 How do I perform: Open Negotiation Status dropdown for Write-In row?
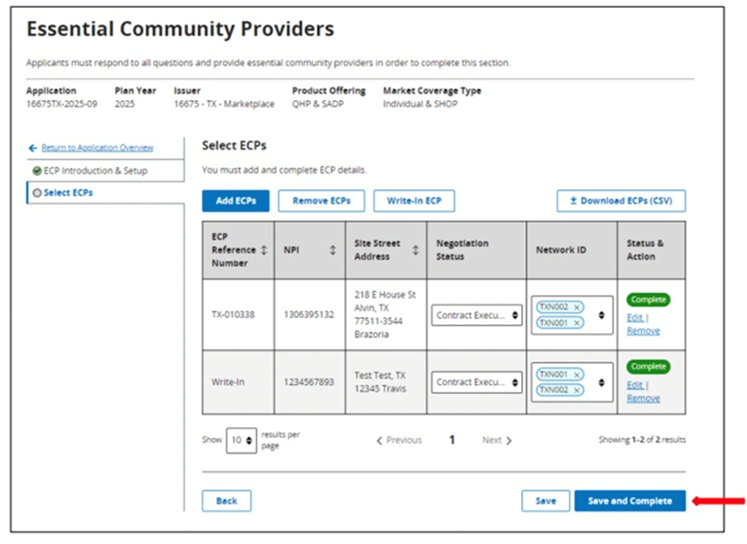click(x=478, y=382)
